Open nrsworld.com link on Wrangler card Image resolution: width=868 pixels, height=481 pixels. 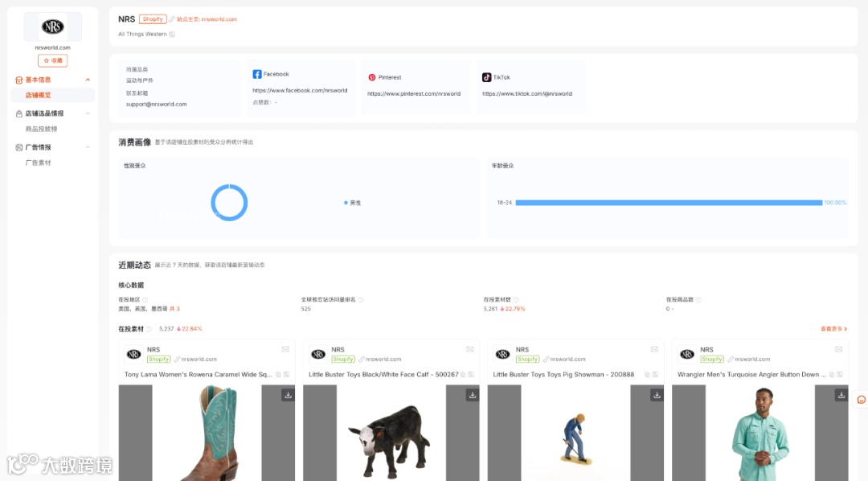click(752, 359)
